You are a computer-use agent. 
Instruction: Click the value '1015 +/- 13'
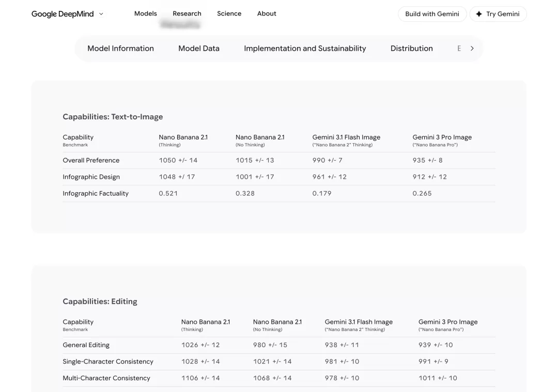(x=255, y=161)
